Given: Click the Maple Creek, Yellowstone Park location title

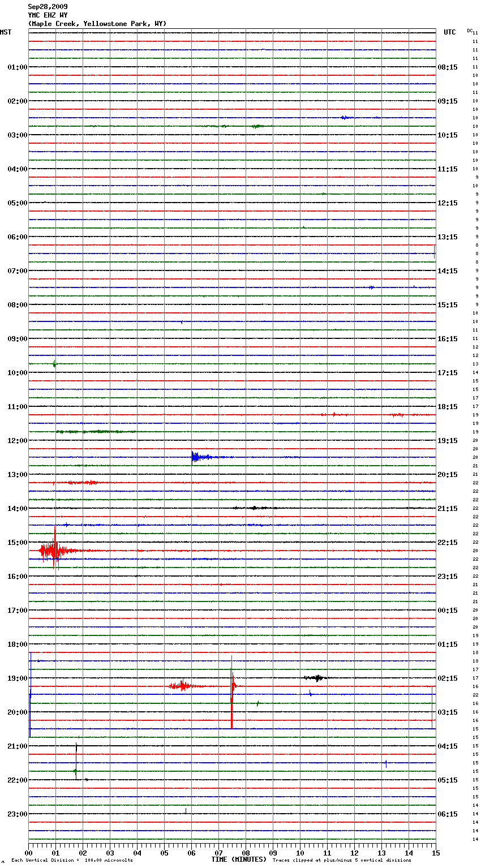Looking at the screenshot, I should tap(97, 24).
